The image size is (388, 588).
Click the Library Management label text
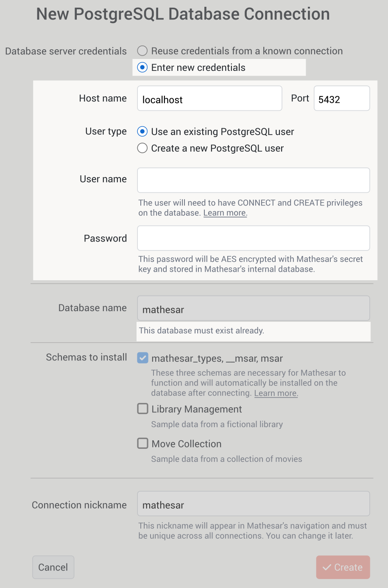point(197,409)
